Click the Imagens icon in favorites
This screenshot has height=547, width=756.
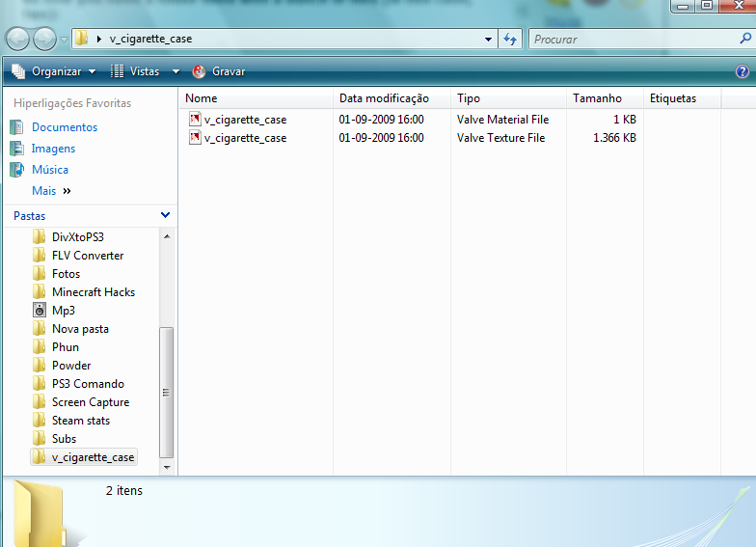pyautogui.click(x=17, y=149)
